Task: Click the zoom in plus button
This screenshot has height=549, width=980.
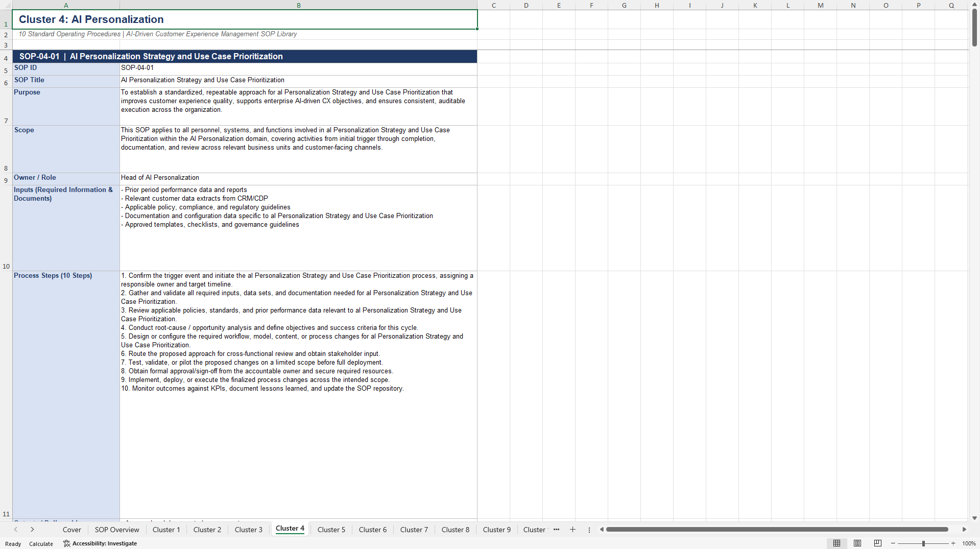Action: 953,543
